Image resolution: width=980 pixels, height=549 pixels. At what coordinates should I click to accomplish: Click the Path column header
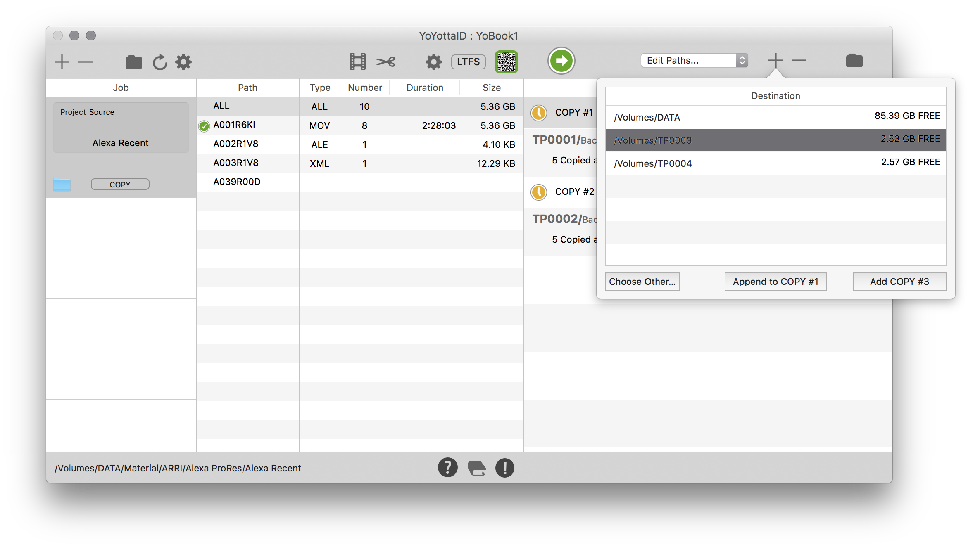point(247,88)
